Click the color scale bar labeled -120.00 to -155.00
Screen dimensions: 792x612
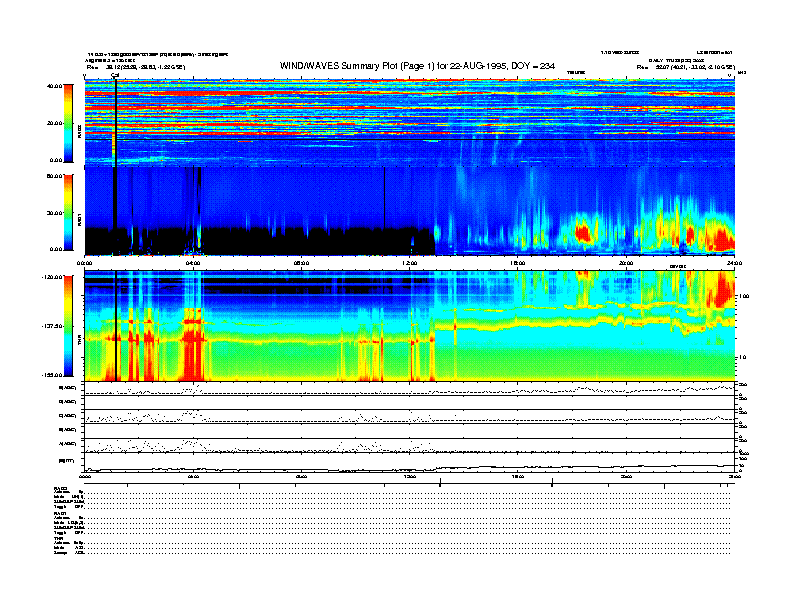68,326
